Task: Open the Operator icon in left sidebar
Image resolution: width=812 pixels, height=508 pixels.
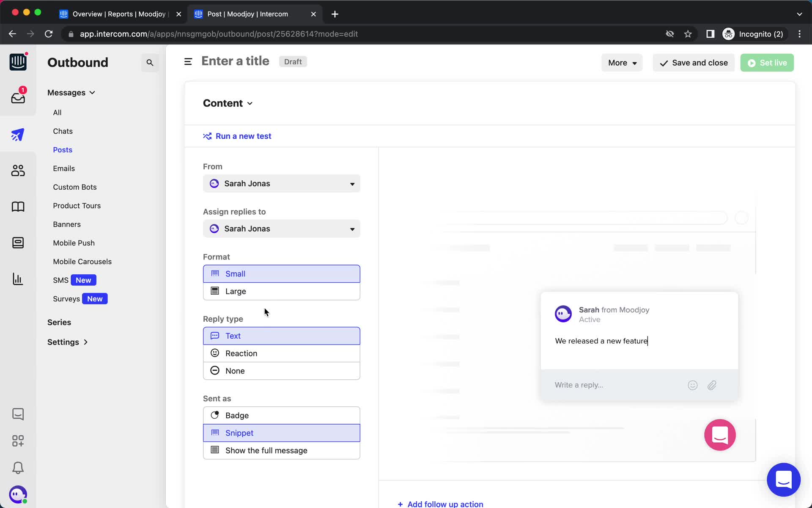Action: point(18,243)
